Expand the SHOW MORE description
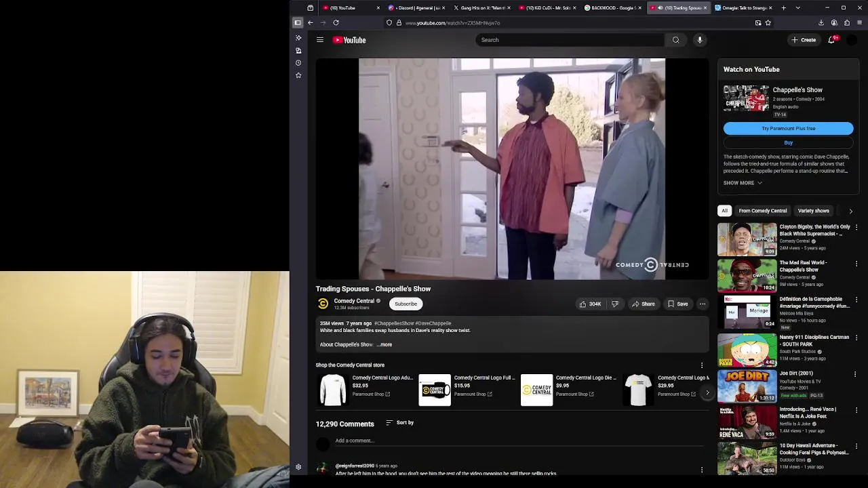 [x=743, y=183]
